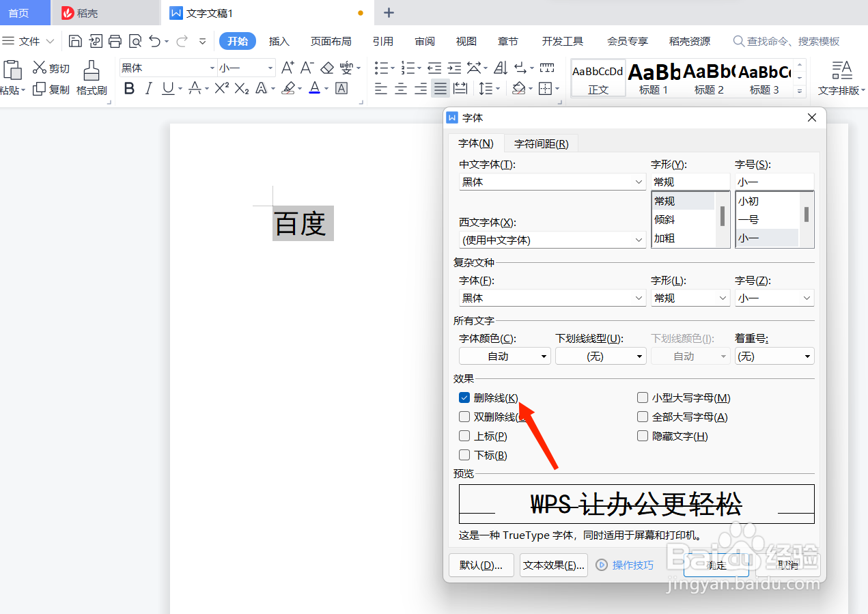Center-align the paragraph

click(x=401, y=89)
